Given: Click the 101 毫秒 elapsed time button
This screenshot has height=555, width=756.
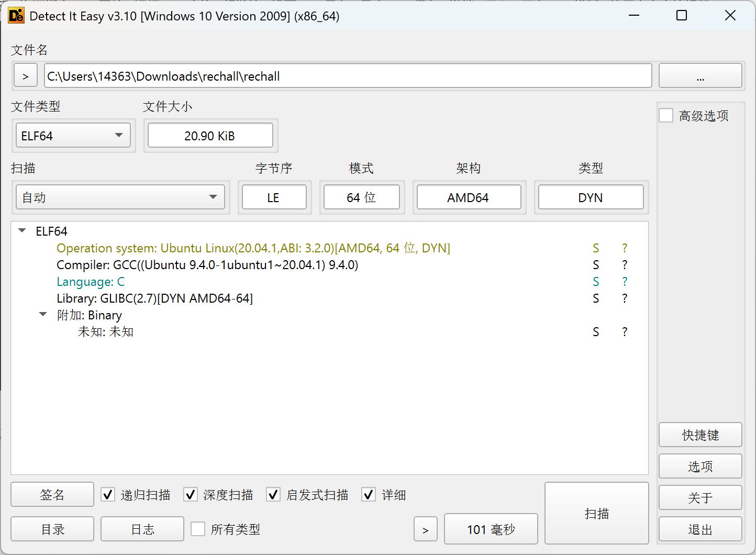Looking at the screenshot, I should point(491,529).
